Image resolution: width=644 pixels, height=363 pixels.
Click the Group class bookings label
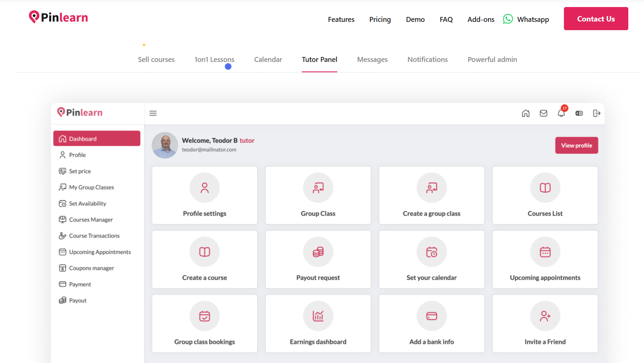click(204, 342)
